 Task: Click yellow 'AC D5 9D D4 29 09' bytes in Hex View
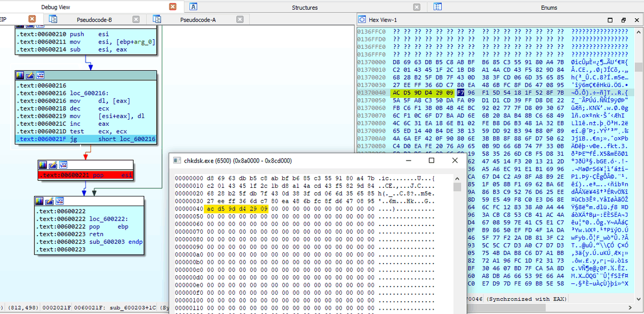pos(423,93)
